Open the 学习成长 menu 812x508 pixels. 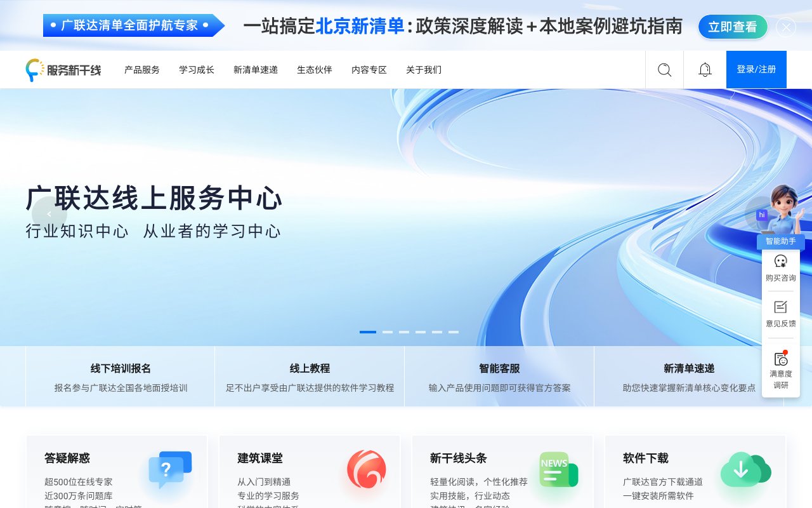click(196, 70)
